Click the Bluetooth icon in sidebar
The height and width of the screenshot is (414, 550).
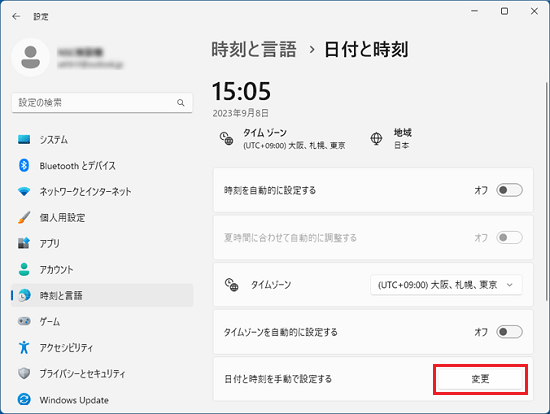pos(24,165)
